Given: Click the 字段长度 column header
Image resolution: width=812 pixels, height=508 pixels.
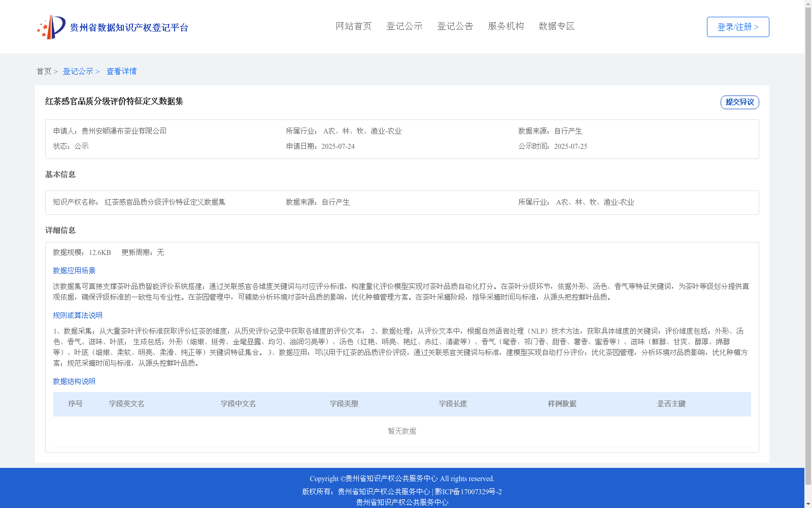Looking at the screenshot, I should [x=453, y=404].
